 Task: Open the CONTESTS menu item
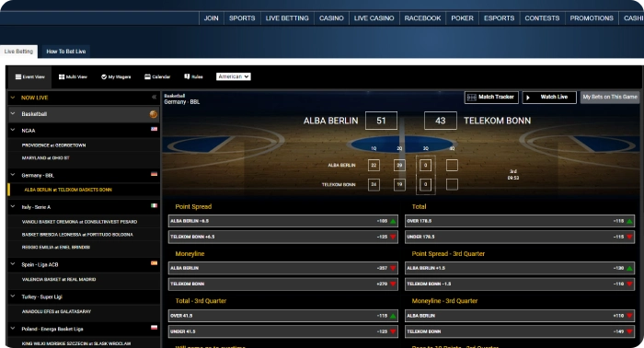pos(542,18)
